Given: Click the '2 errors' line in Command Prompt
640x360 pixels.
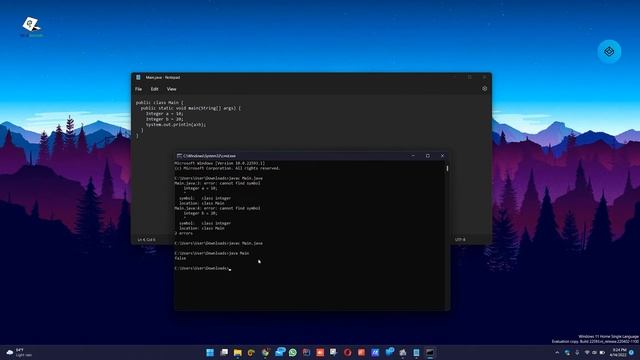Looking at the screenshot, I should coord(184,233).
